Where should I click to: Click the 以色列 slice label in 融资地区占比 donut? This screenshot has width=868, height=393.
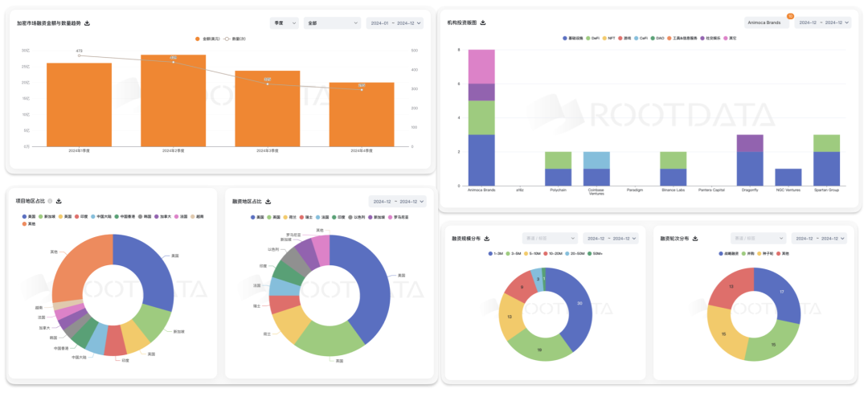coord(273,250)
